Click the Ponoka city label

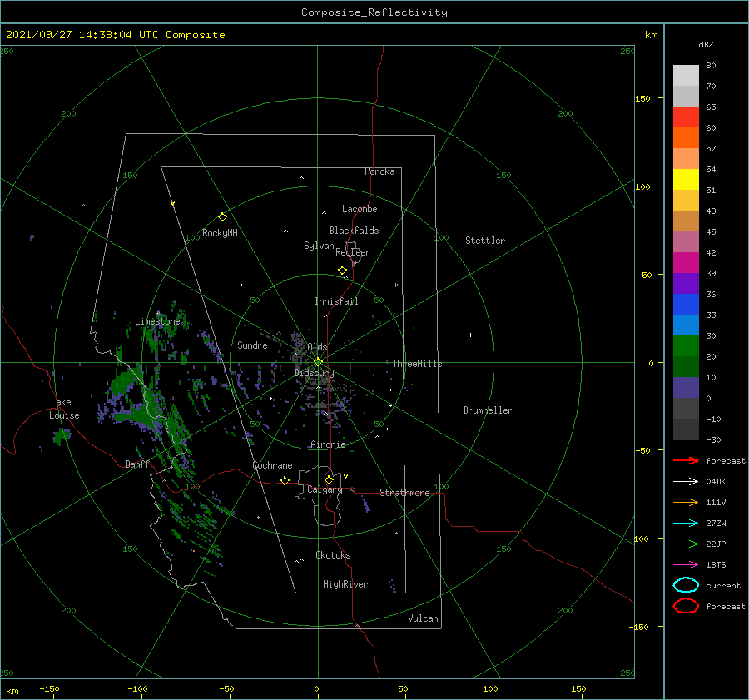pos(379,171)
